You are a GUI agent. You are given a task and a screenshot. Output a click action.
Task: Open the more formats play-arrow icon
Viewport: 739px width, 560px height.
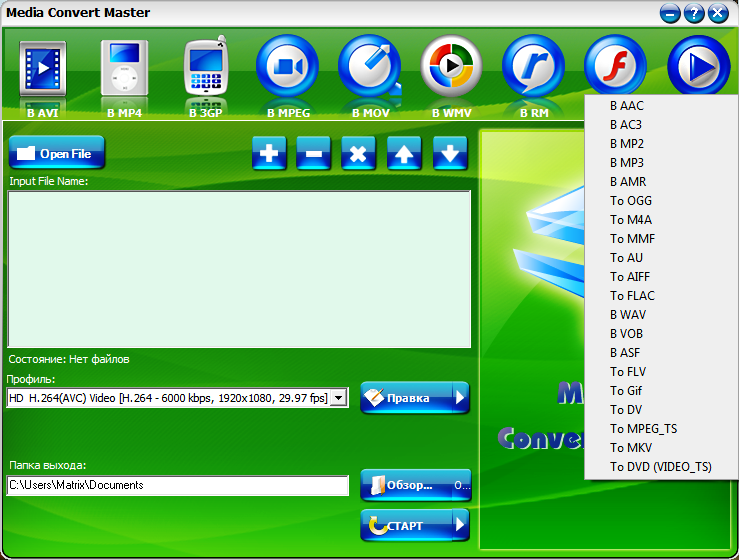coord(699,65)
